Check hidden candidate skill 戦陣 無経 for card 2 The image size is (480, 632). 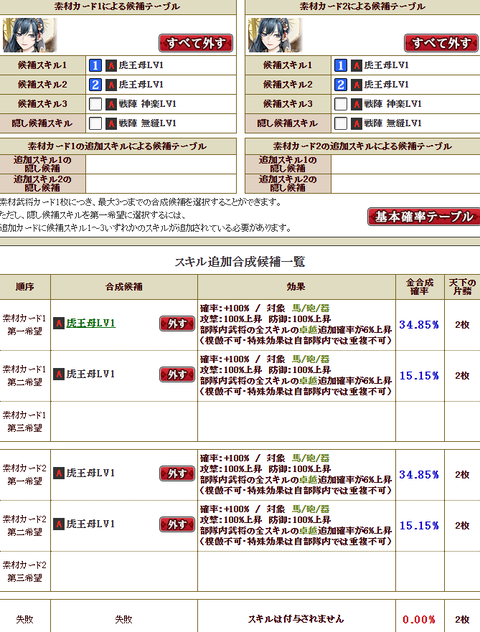(341, 123)
